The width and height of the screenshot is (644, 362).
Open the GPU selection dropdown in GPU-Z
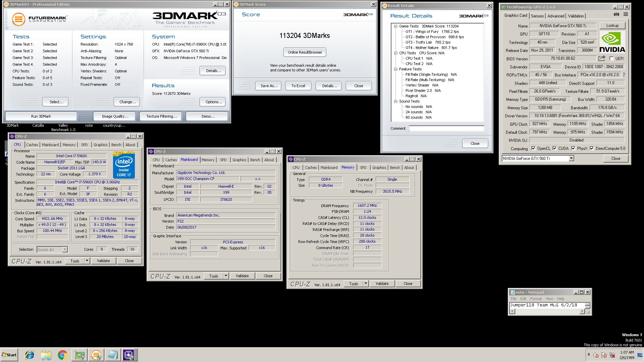click(x=571, y=159)
